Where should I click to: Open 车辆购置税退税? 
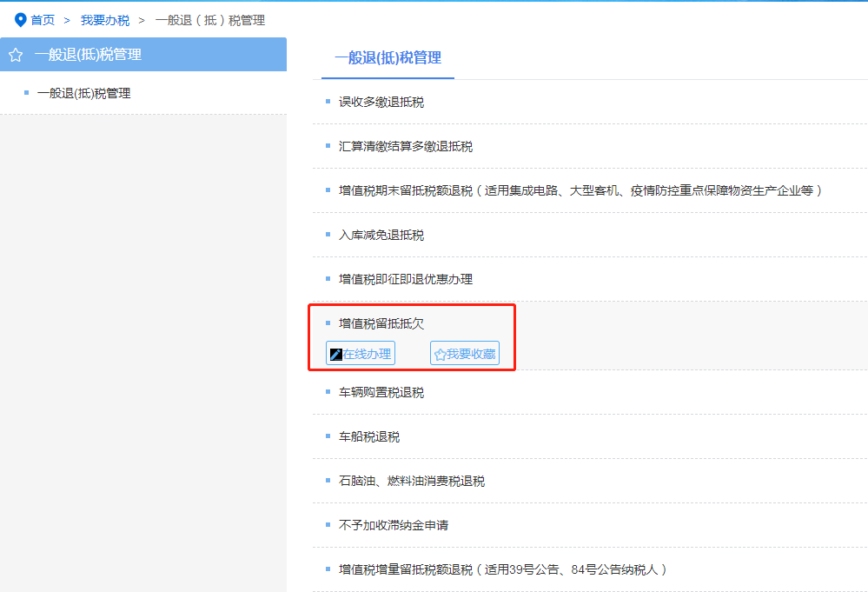pyautogui.click(x=381, y=392)
